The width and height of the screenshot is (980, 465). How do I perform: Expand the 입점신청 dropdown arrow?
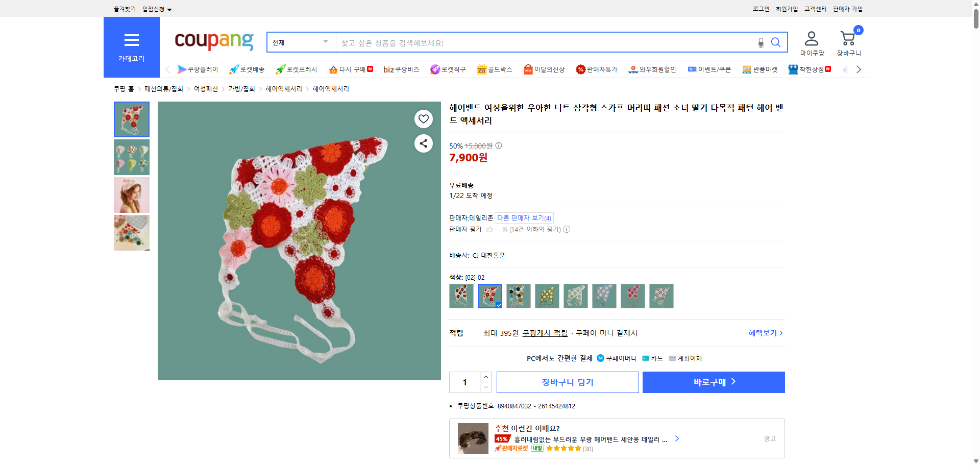pos(170,9)
